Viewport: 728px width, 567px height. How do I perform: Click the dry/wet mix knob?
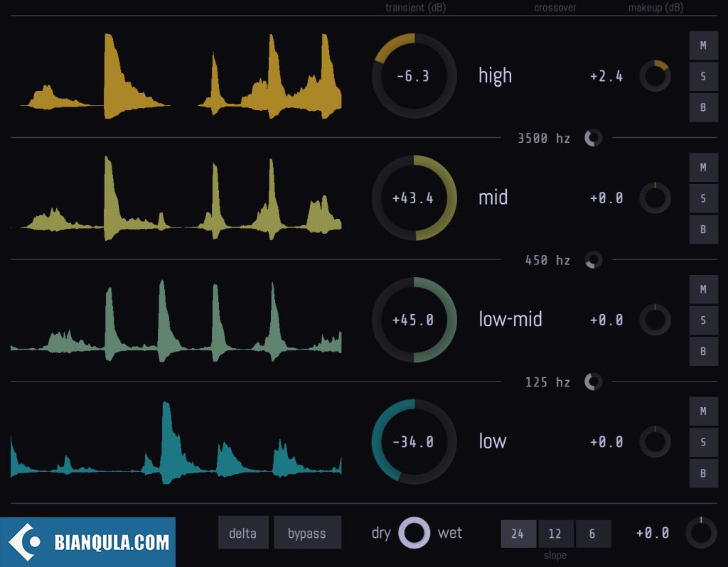click(x=414, y=533)
